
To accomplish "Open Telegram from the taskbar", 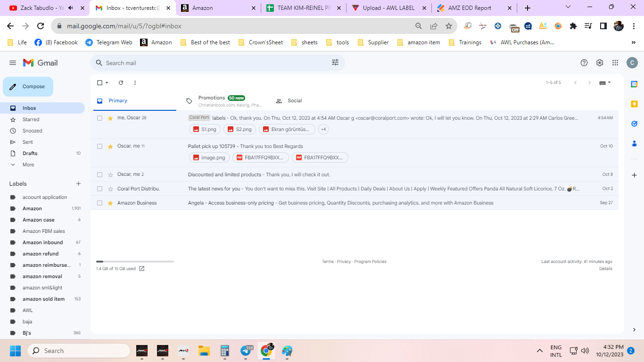I will coord(246,351).
